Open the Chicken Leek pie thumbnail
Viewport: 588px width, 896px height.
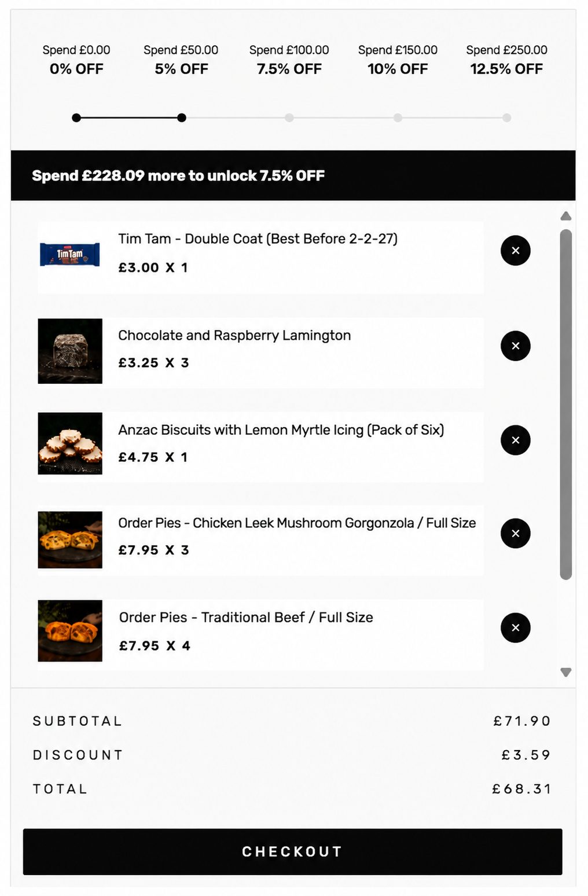[70, 539]
